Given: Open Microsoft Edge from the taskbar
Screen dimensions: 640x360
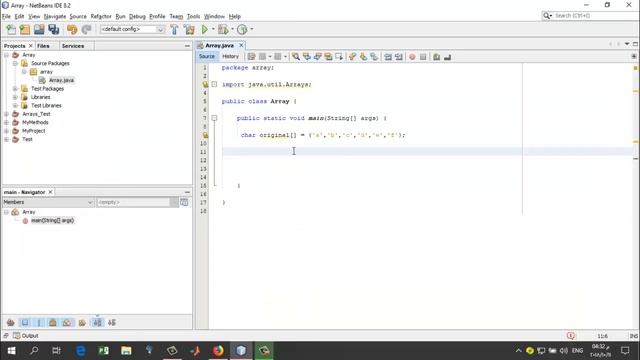Looking at the screenshot, I should click(80, 351).
